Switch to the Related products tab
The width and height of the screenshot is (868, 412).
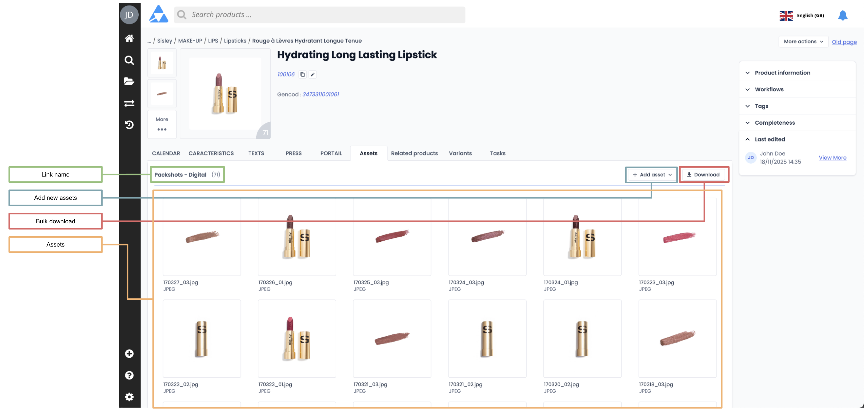pos(414,153)
